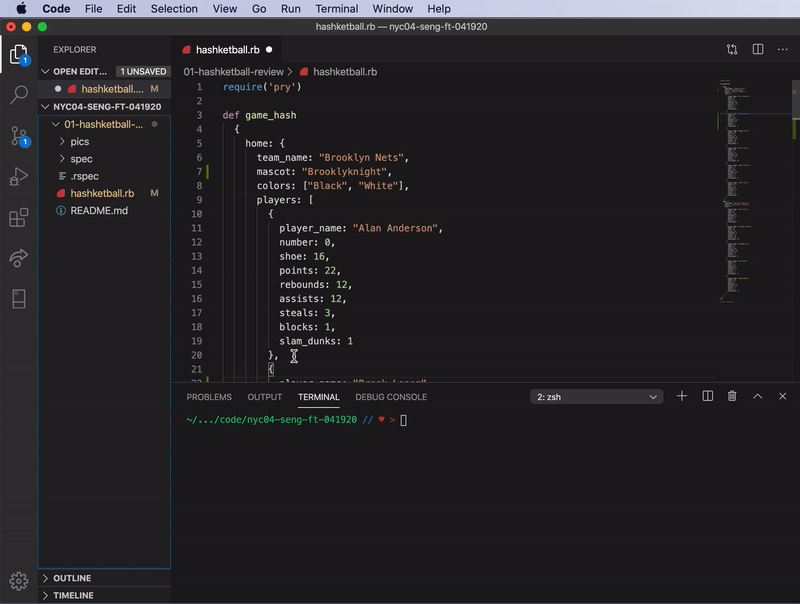800x604 pixels.
Task: Open the Go menu
Action: (259, 9)
